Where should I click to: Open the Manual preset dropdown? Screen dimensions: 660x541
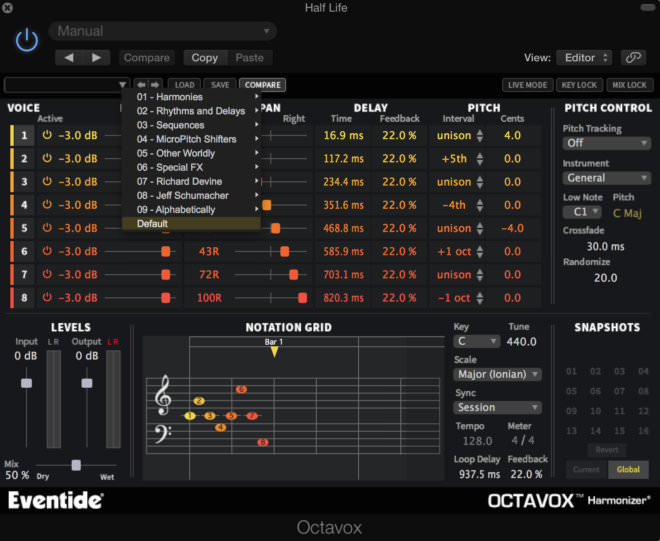click(162, 31)
